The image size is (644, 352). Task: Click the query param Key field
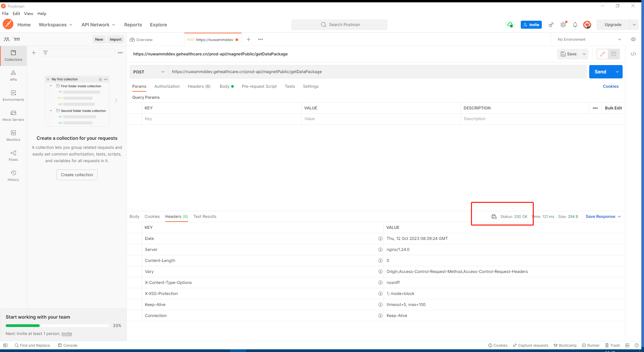222,119
